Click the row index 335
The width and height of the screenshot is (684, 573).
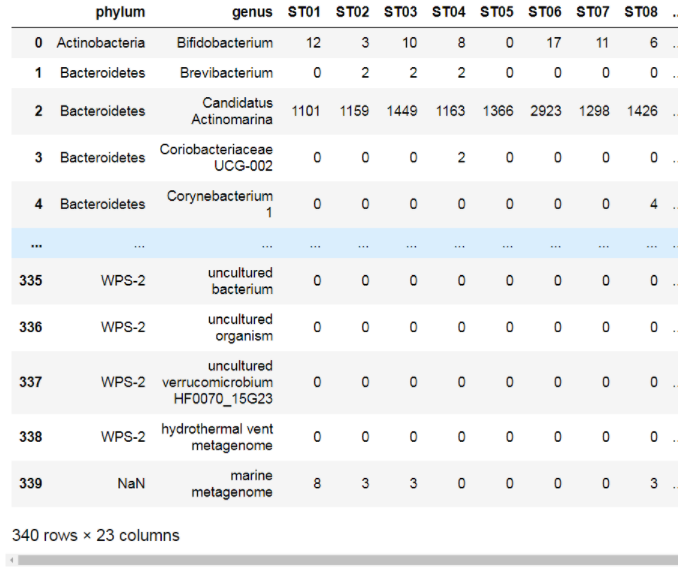pos(31,280)
